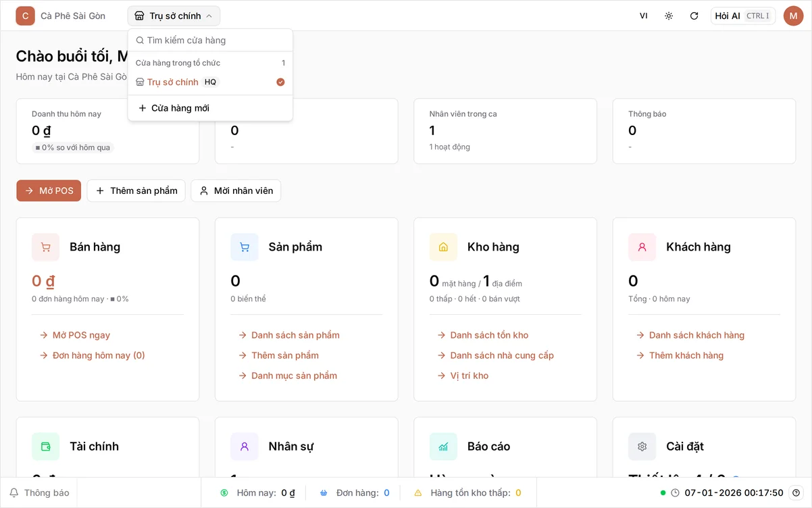This screenshot has width=812, height=508.
Task: Click the Mở POS button
Action: [49, 190]
